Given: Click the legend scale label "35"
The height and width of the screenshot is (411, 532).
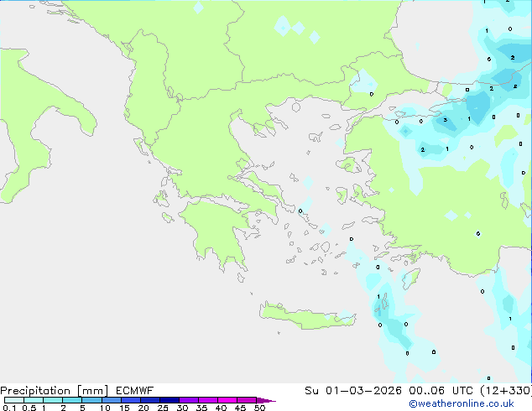Looking at the screenshot, I should [201, 408].
